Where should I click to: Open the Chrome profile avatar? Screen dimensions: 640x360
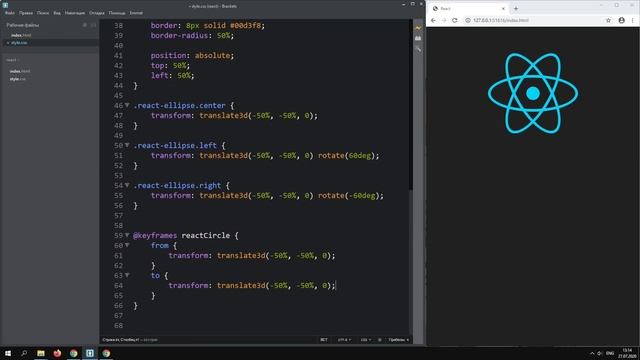621,20
